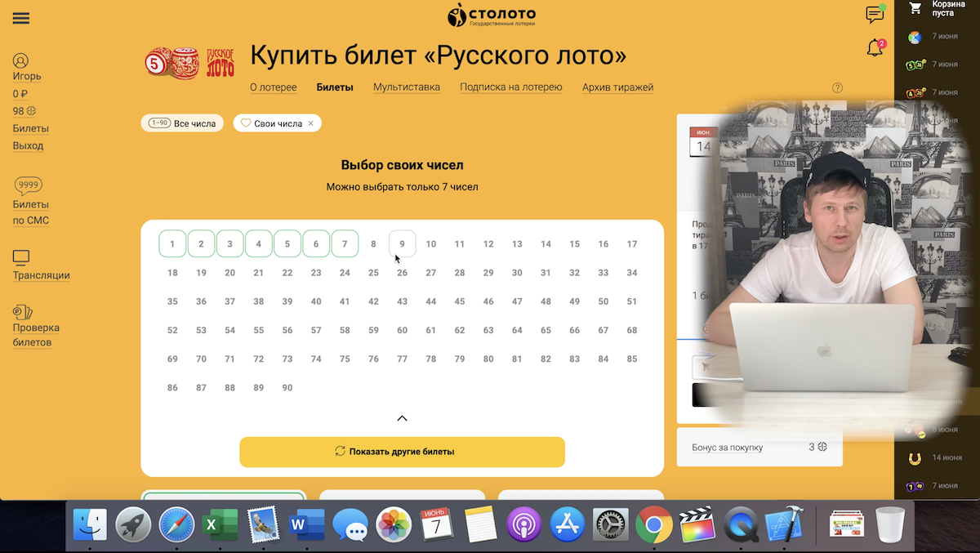Image resolution: width=980 pixels, height=553 pixels.
Task: Open Launchpad from the Dock
Action: tap(133, 524)
